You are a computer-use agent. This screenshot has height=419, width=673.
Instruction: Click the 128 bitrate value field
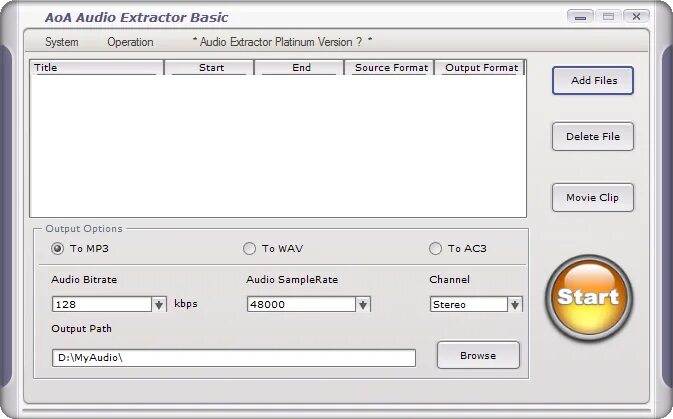pos(102,304)
